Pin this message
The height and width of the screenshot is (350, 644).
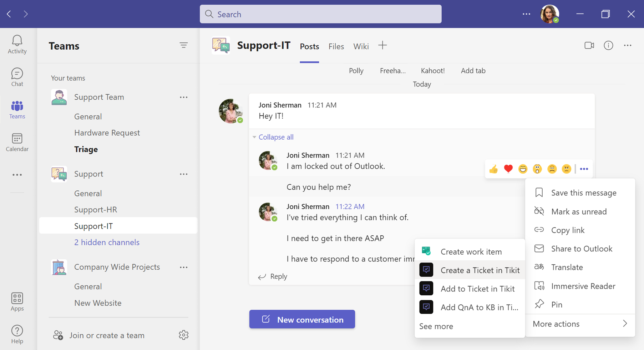tap(580, 305)
